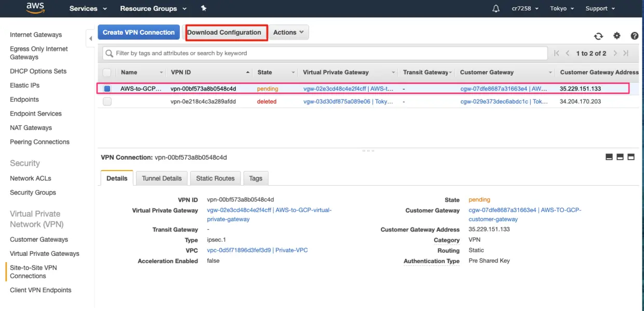644x311 pixels.
Task: Go to last page of results
Action: (x=626, y=53)
